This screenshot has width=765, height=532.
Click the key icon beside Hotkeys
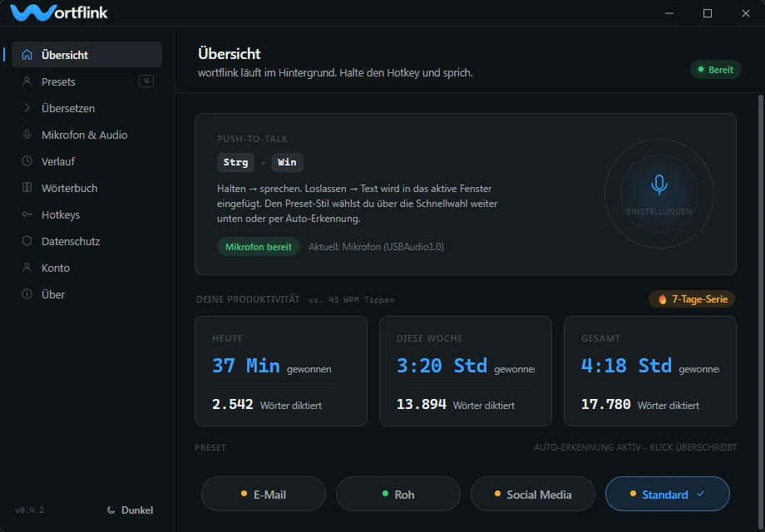point(27,214)
